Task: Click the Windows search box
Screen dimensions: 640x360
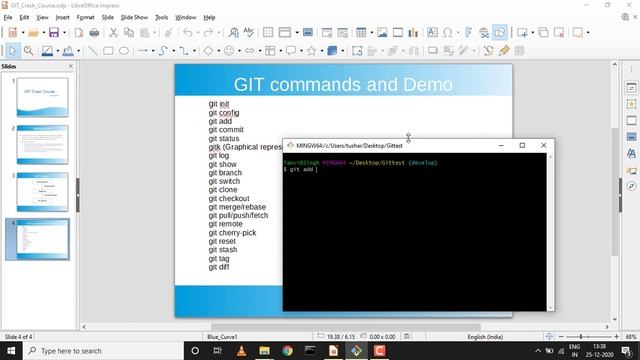Action: pyautogui.click(x=104, y=351)
